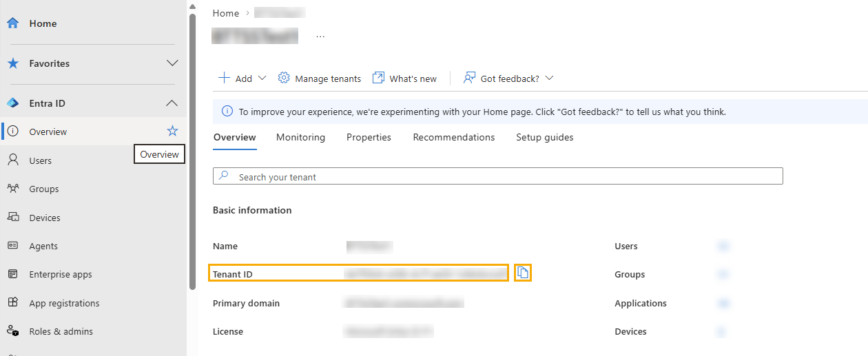Click into the Search your tenant field
Viewport: 868px width, 356px height.
point(498,176)
